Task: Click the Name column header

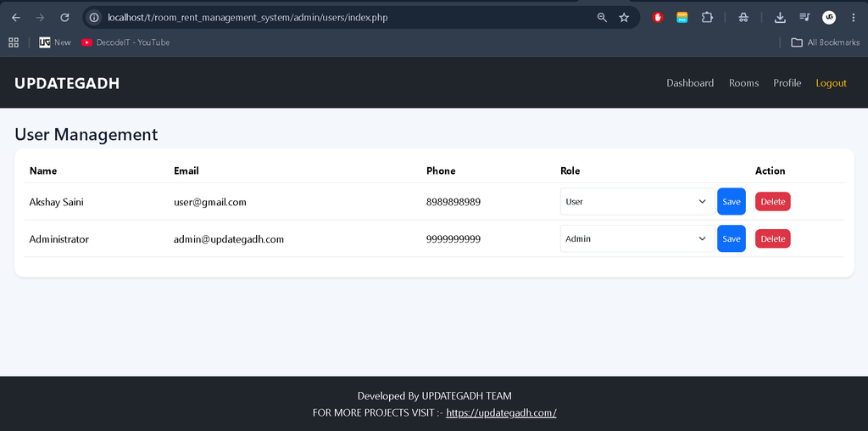Action: (x=43, y=171)
